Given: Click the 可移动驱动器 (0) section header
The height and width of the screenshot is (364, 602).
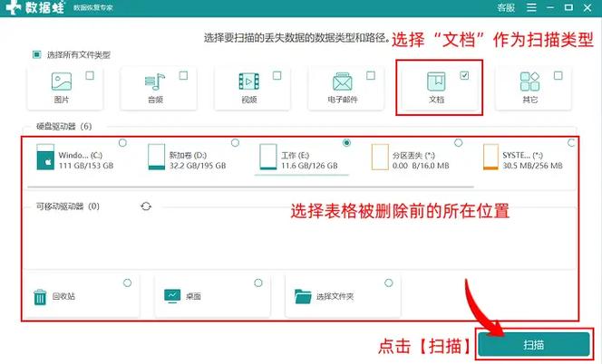Looking at the screenshot, I should 68,206.
